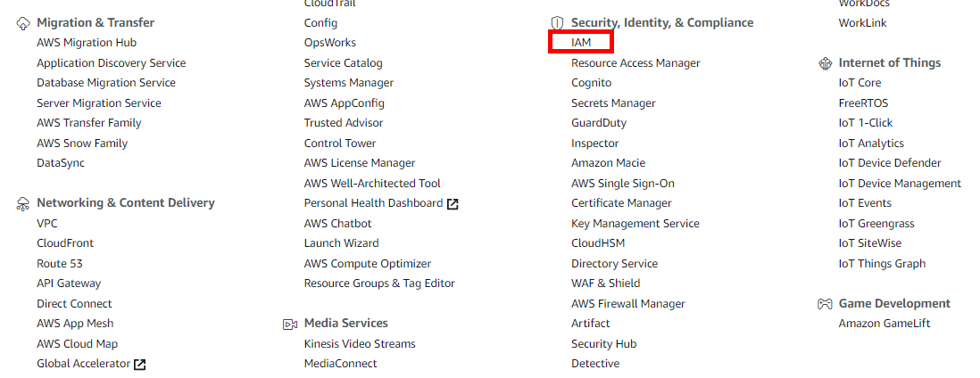Open Resource Groups & Tag Editor
The width and height of the screenshot is (980, 378).
pyautogui.click(x=379, y=283)
